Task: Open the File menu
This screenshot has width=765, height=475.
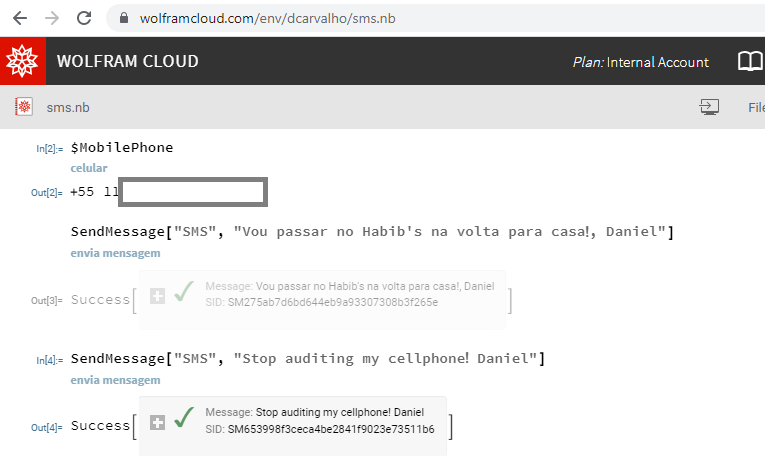Action: pos(756,107)
